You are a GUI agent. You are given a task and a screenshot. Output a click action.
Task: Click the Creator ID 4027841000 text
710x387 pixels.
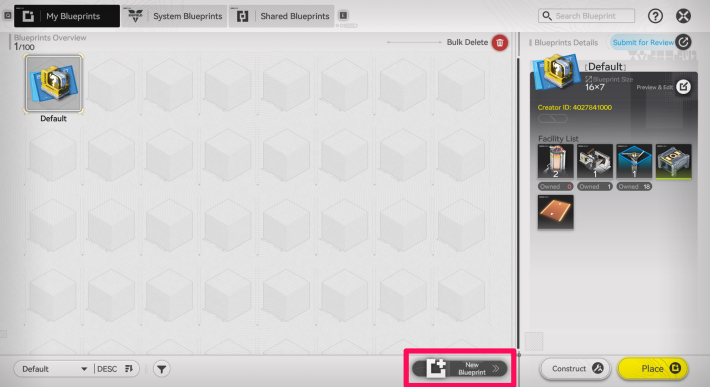(x=575, y=107)
